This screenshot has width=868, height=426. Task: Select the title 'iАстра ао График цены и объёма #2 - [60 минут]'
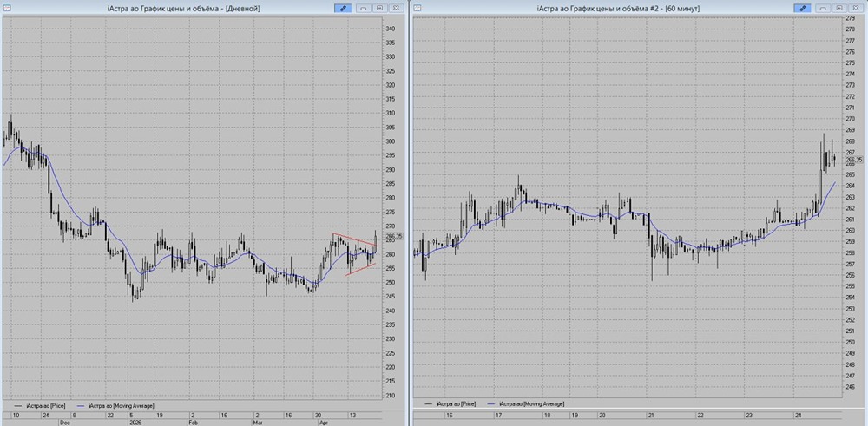tap(618, 9)
